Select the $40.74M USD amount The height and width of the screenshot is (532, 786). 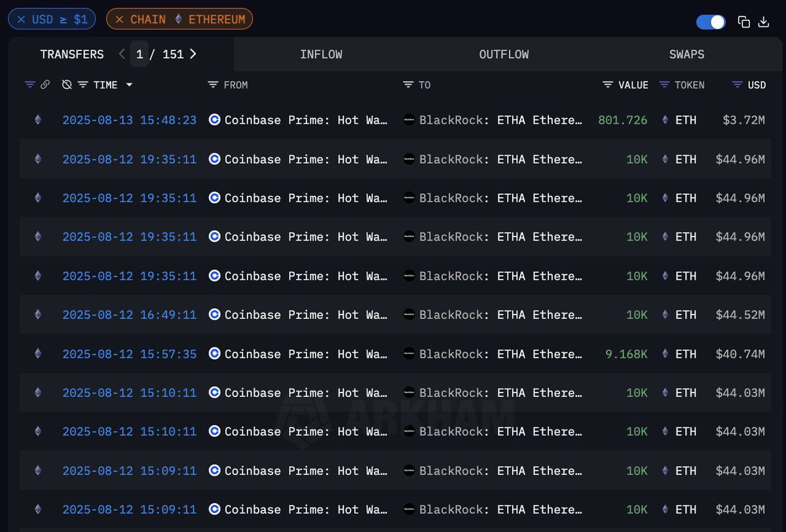click(x=739, y=354)
